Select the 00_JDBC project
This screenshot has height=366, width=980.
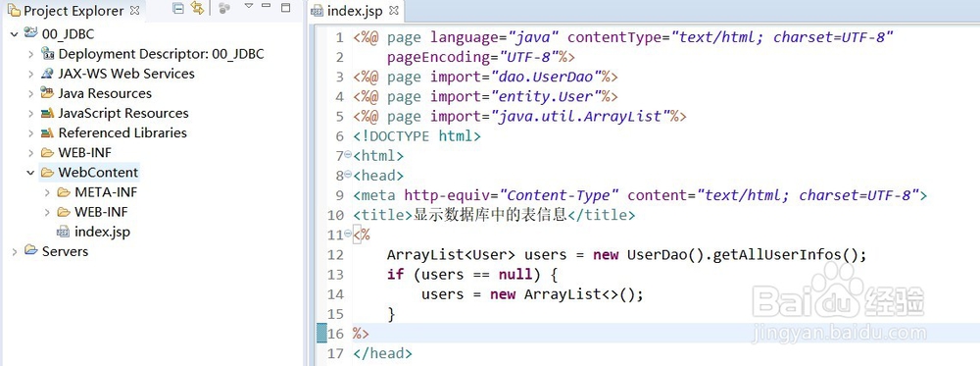tap(69, 33)
